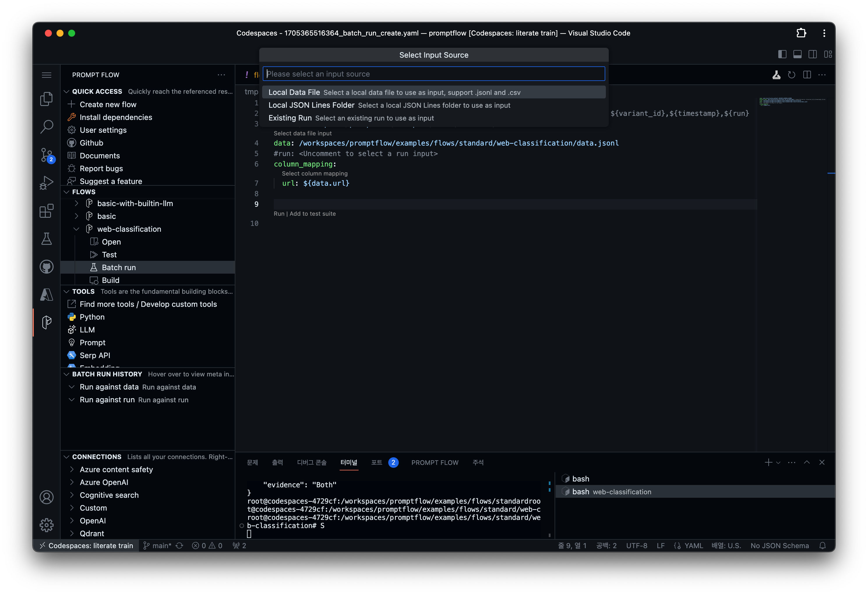
Task: Open the vertical dots menu in title bar
Action: [x=824, y=33]
